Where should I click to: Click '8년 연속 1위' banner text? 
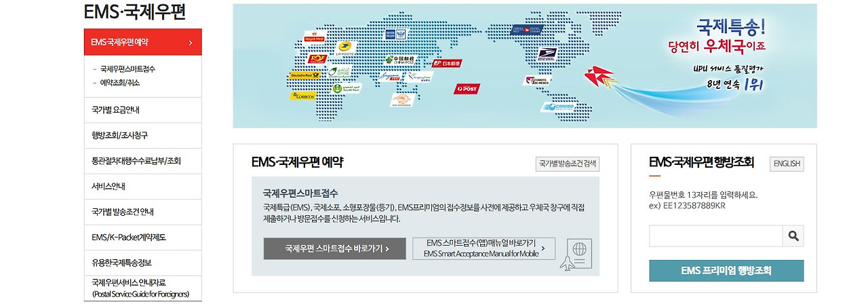pos(735,85)
